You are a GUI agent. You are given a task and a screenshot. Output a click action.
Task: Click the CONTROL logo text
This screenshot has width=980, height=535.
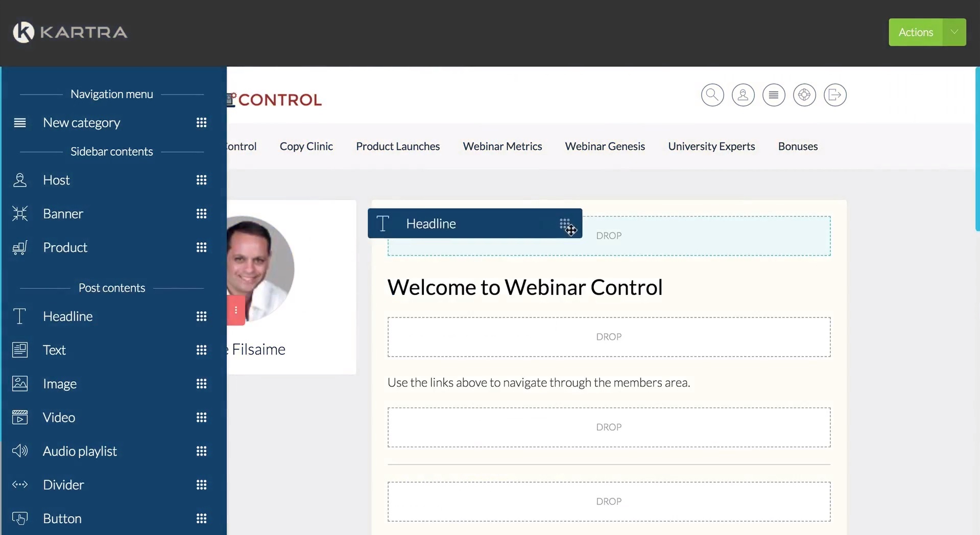pyautogui.click(x=280, y=100)
